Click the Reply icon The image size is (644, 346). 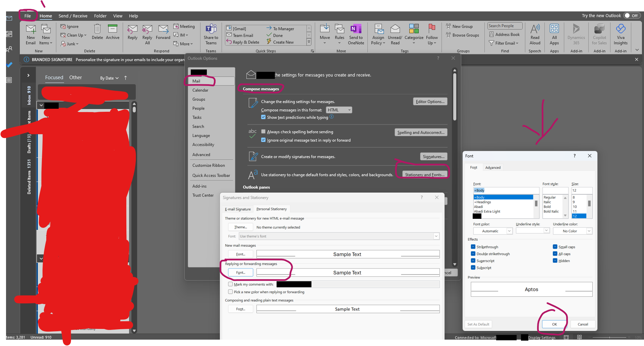click(x=132, y=30)
